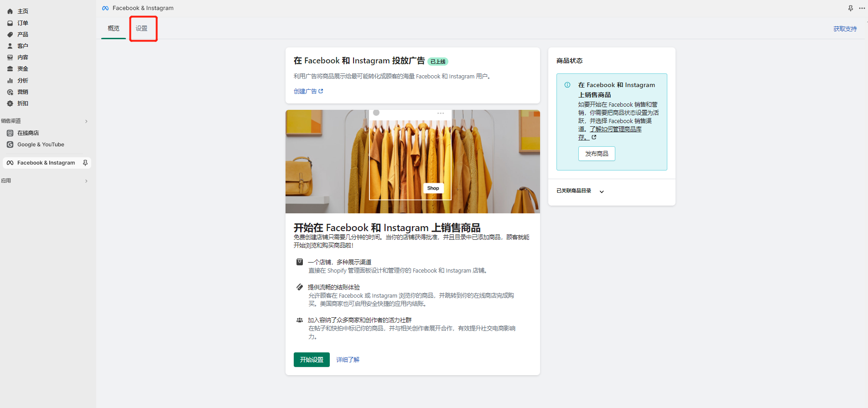Click the 分析 bar chart icon
This screenshot has width=868, height=408.
click(10, 81)
